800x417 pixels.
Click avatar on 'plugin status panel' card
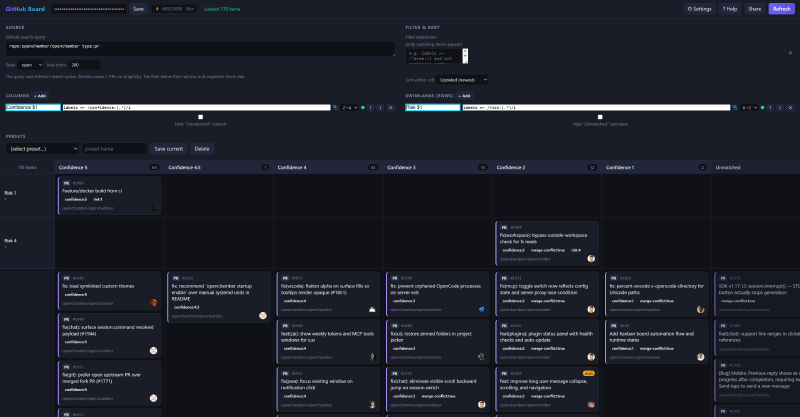[x=591, y=357]
